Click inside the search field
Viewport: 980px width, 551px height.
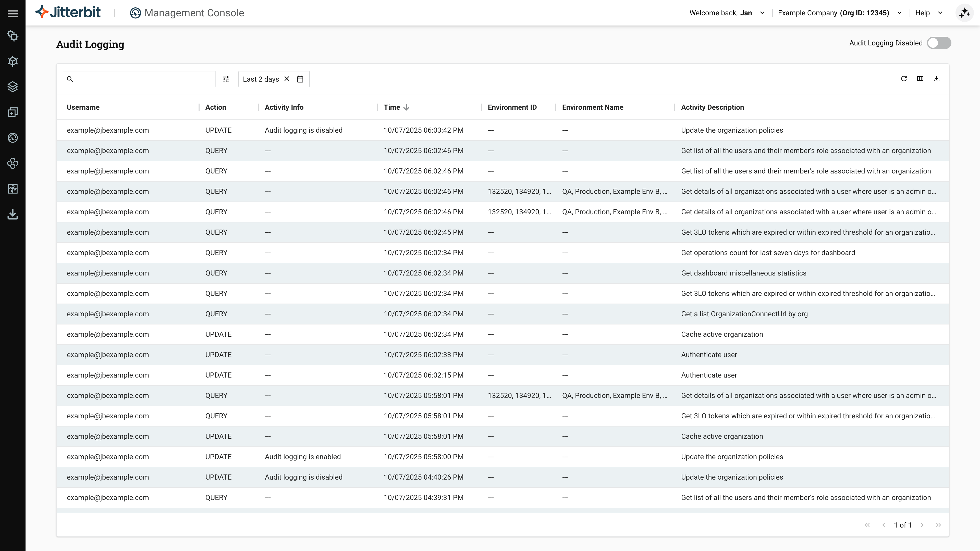[x=137, y=79]
